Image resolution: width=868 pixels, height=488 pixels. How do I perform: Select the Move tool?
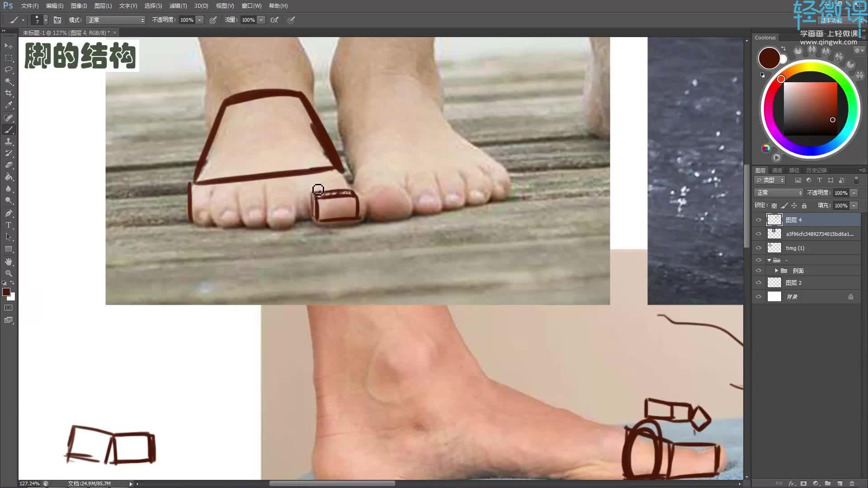coord(9,45)
